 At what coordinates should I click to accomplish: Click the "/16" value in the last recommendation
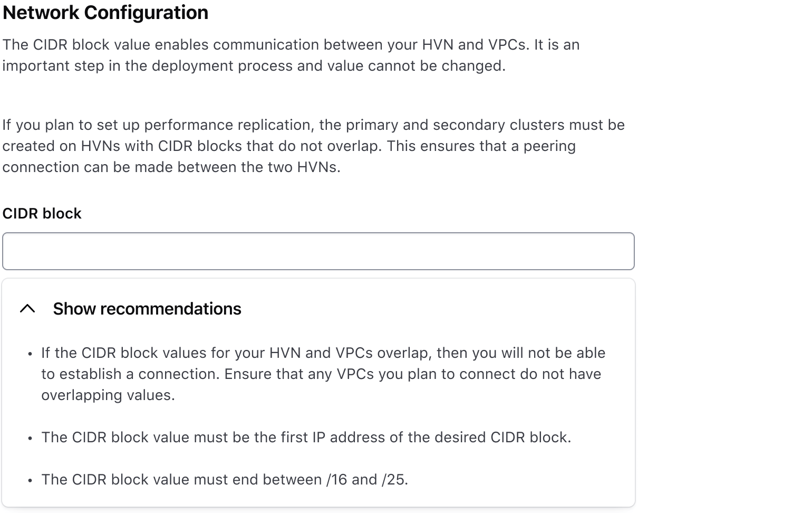tap(337, 479)
